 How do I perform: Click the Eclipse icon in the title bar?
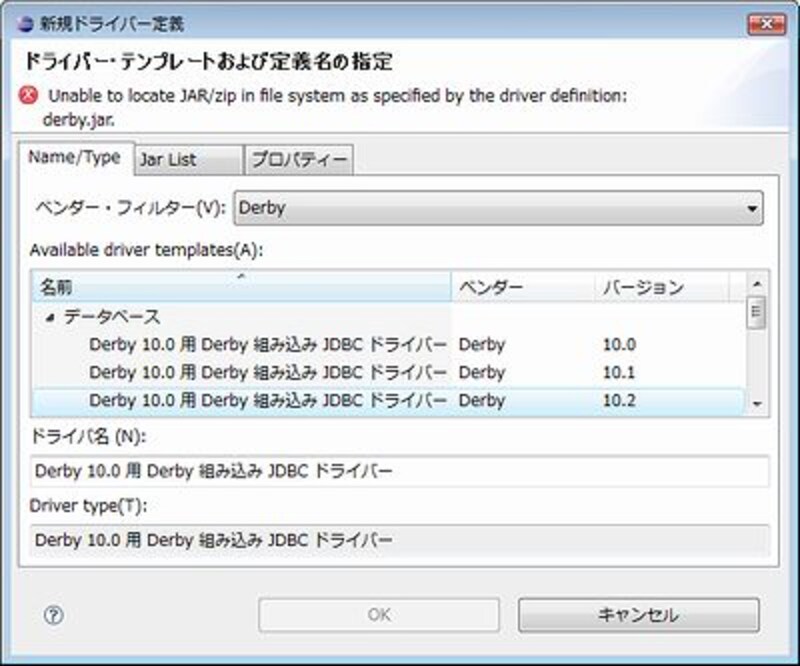(x=24, y=24)
